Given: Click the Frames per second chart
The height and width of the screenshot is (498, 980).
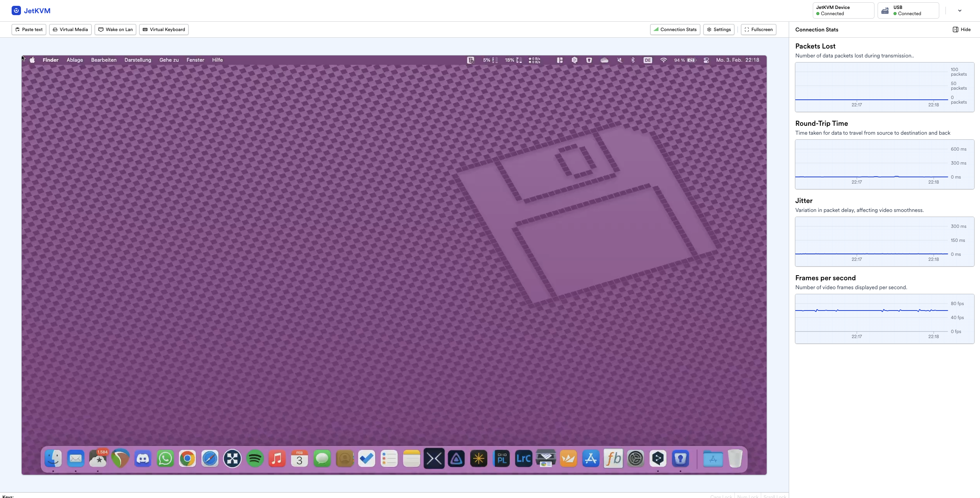Looking at the screenshot, I should point(872,318).
